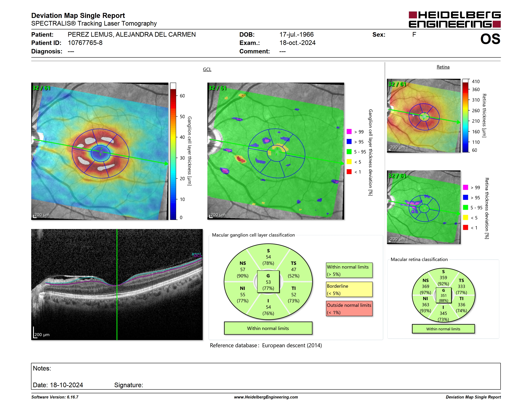This screenshot has width=532, height=411.
Task: Click Retina sector NS 369 (97%)
Action: click(x=426, y=286)
